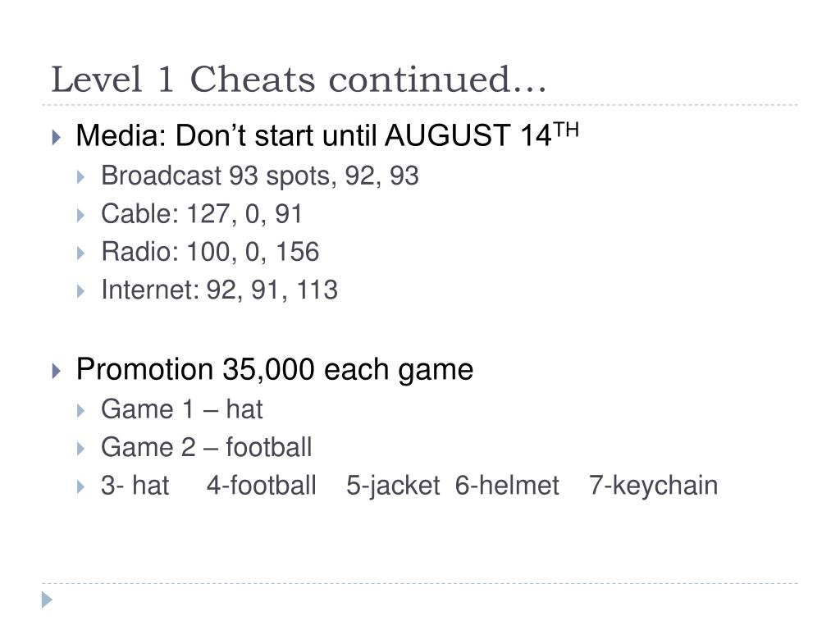
Task: Click bullet arrow next to Game 1 line
Action: pos(81,411)
